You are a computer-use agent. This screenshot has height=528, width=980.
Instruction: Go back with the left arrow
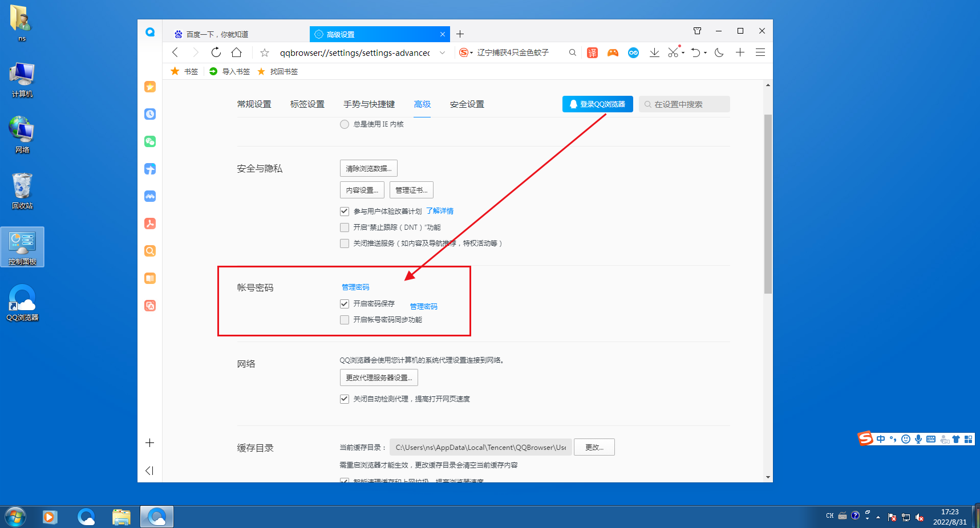[175, 52]
